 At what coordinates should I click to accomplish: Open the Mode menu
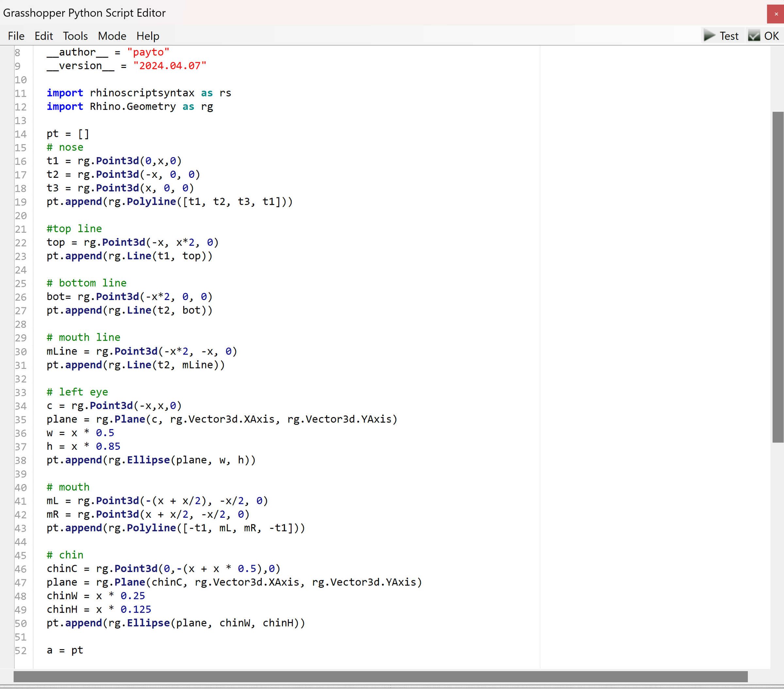(112, 36)
